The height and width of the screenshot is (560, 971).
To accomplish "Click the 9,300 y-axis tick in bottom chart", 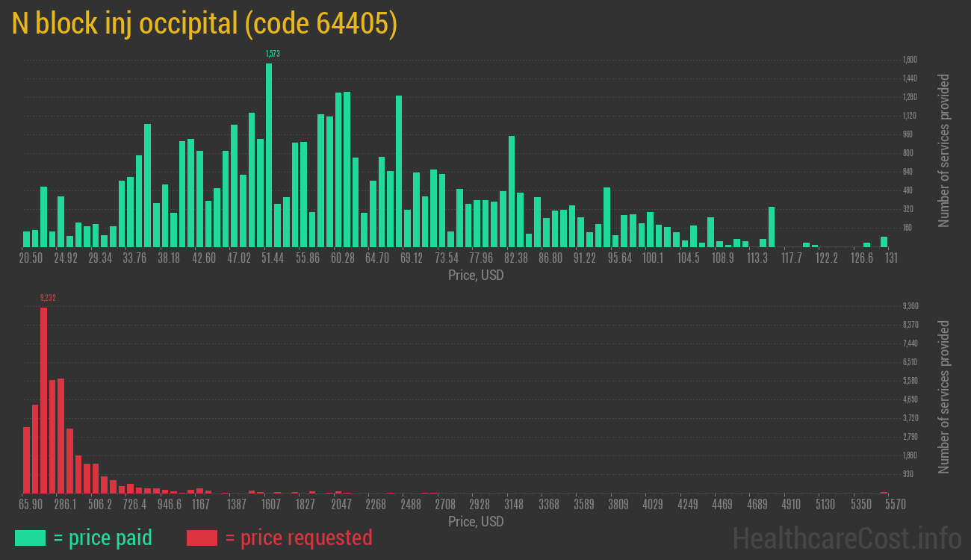I will pos(910,306).
